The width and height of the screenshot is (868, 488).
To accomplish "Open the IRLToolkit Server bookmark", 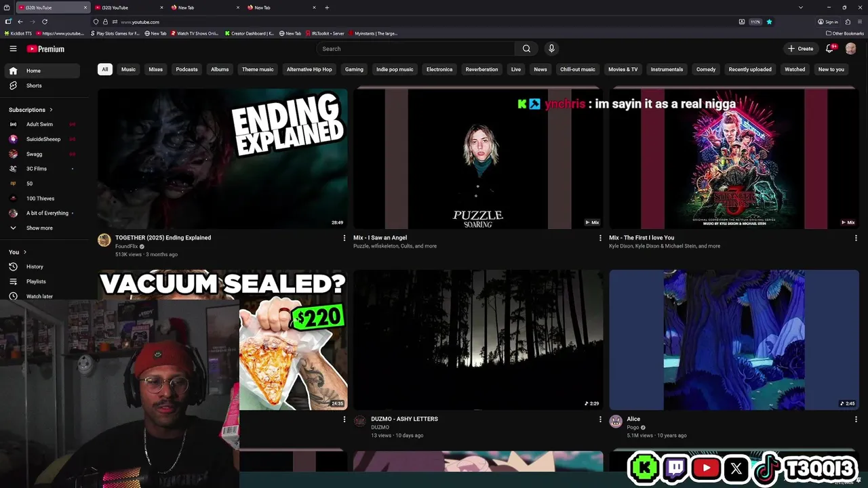I will point(325,33).
